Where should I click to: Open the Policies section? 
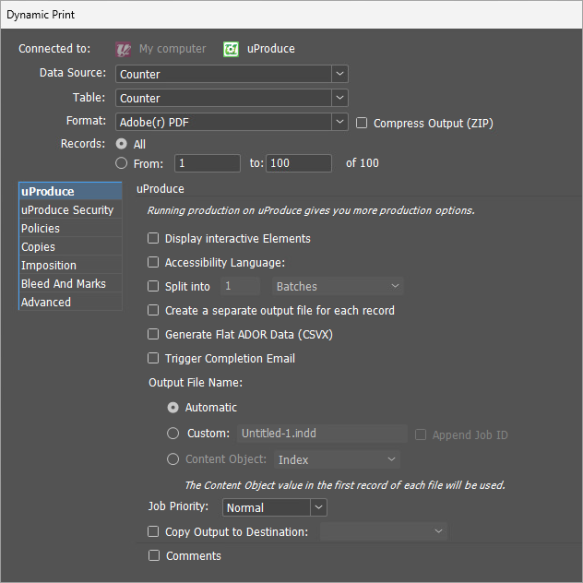coord(70,228)
